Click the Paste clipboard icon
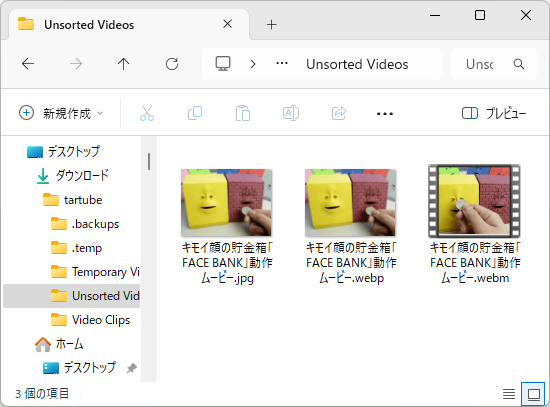This screenshot has width=550, height=407. tap(243, 113)
